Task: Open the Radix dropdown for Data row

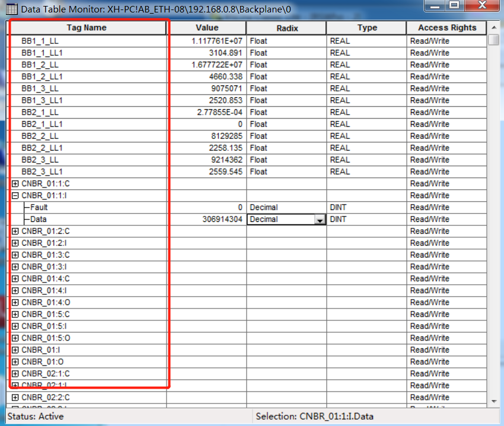Action: click(320, 220)
